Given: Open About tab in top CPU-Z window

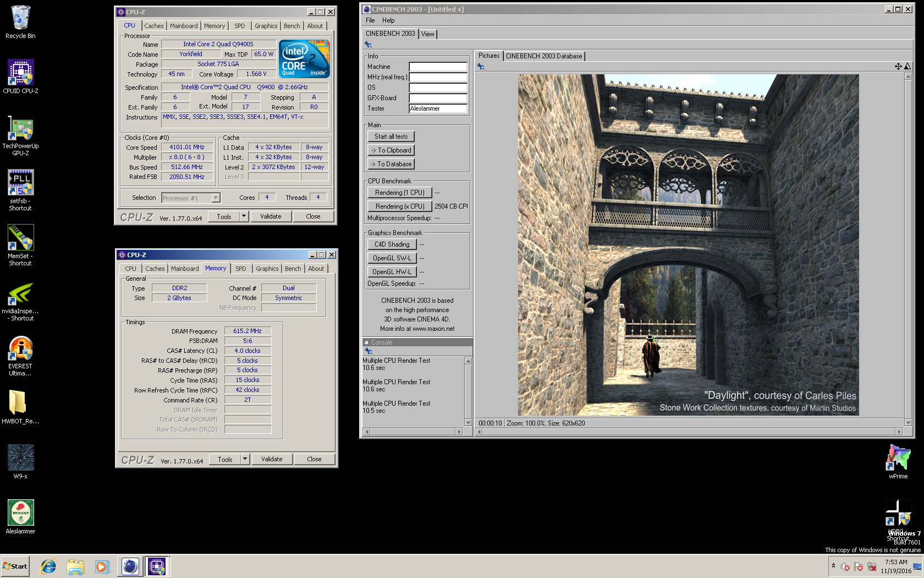Looking at the screenshot, I should (x=315, y=26).
